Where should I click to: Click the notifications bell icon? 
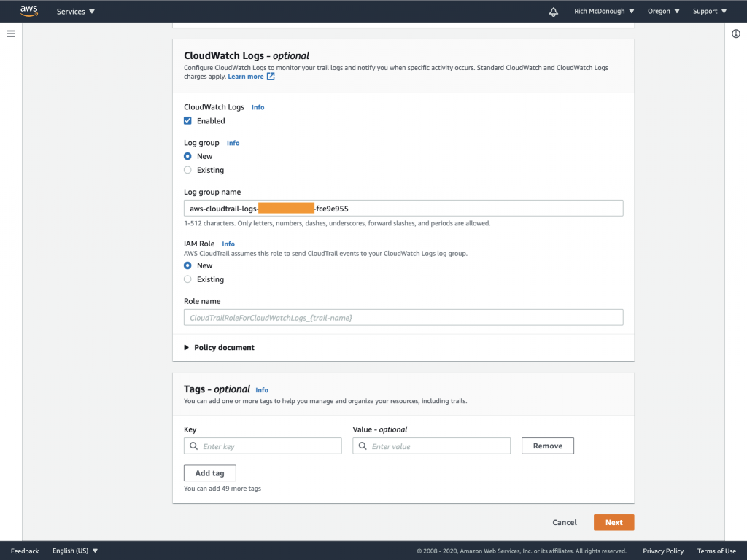553,12
